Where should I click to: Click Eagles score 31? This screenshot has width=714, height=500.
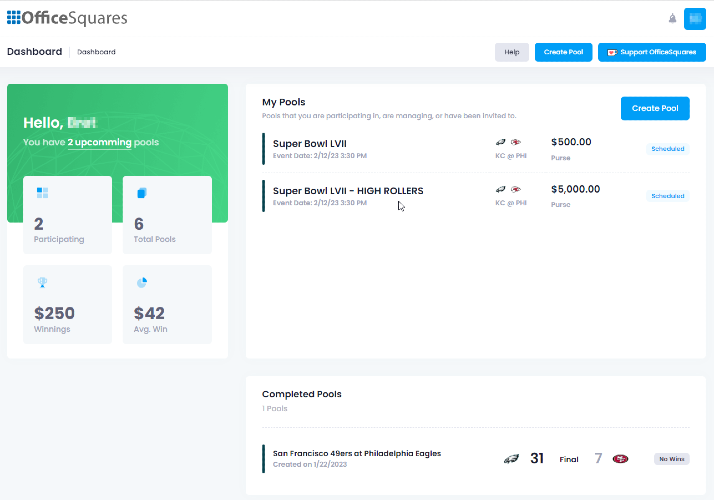(537, 458)
